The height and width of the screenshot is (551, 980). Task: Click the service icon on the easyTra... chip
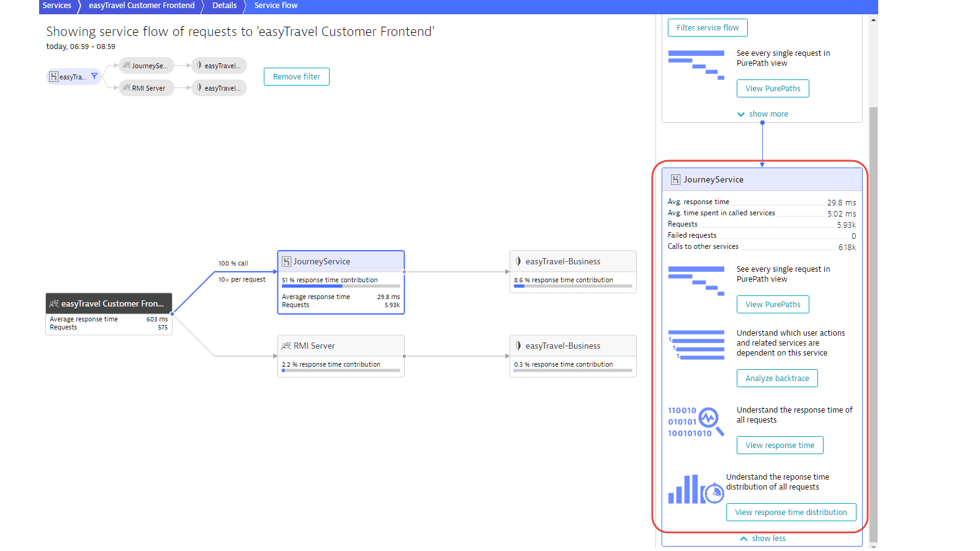point(54,77)
